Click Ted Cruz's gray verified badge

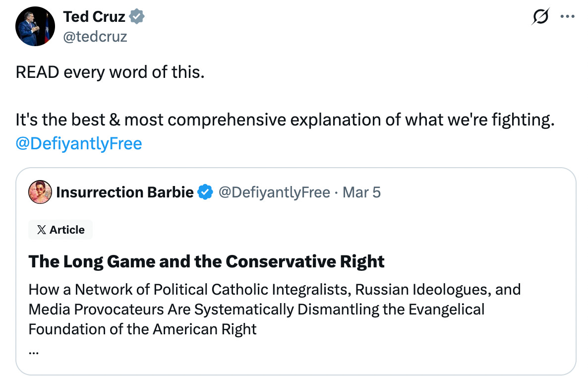tap(137, 17)
